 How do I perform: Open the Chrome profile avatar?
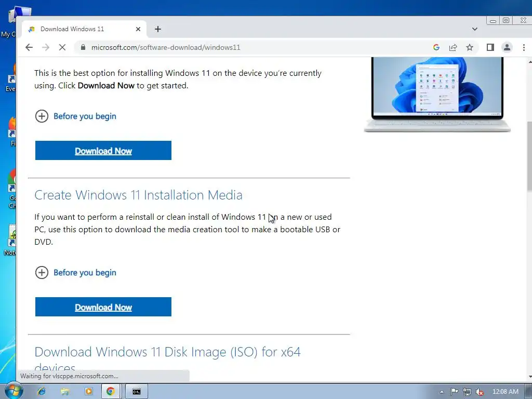click(507, 47)
